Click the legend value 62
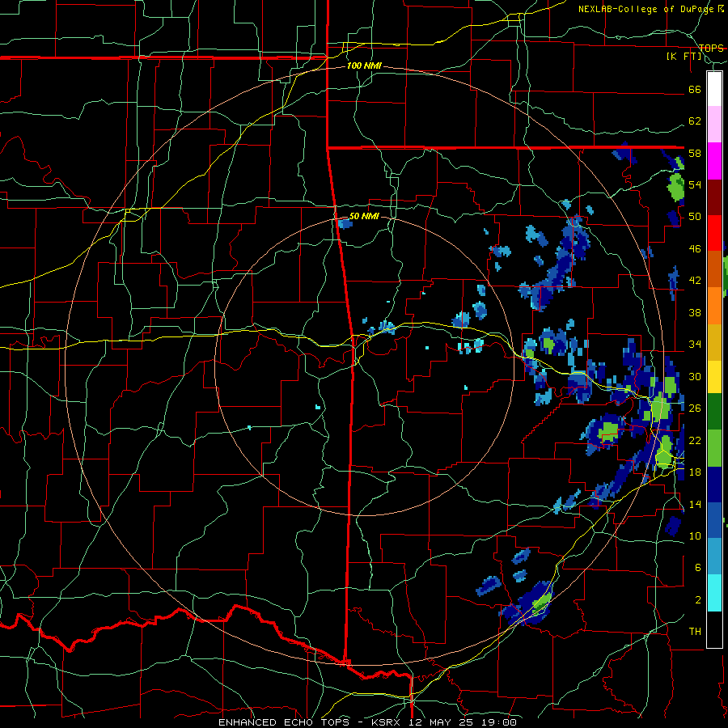This screenshot has height=728, width=728. tap(695, 121)
